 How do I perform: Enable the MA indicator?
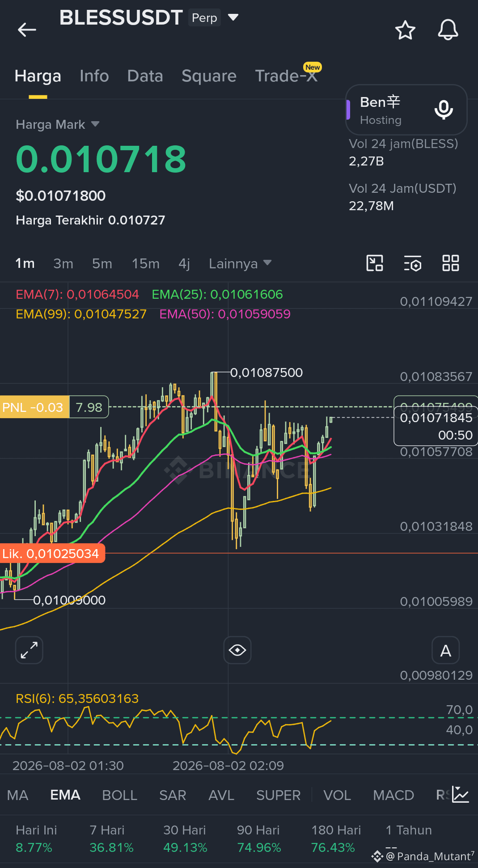click(18, 795)
